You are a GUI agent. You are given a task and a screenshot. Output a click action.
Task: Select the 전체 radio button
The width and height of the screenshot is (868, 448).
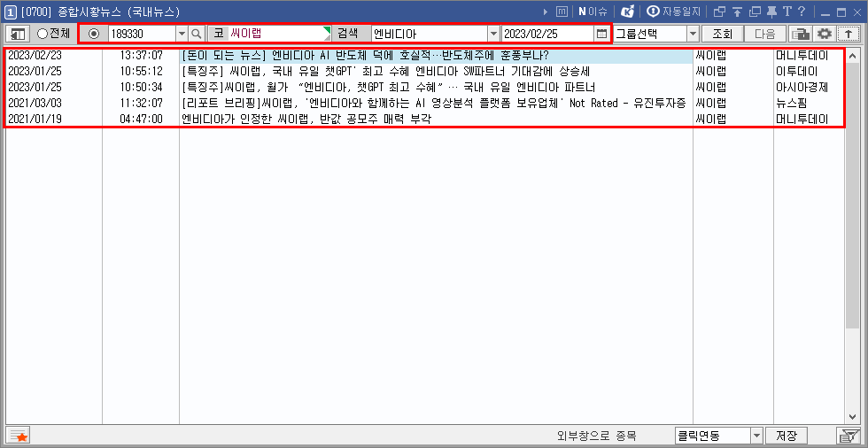click(54, 34)
